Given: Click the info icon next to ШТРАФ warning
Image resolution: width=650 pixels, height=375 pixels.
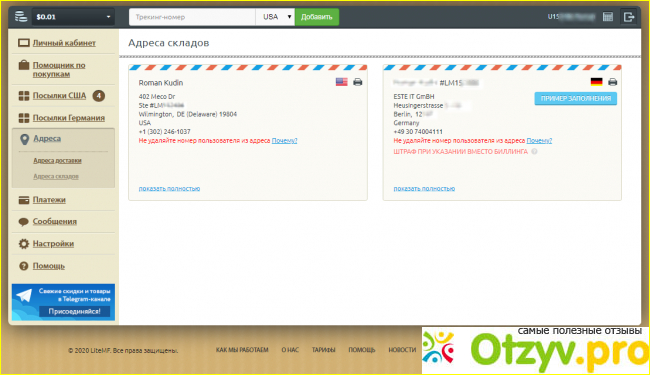Looking at the screenshot, I should [534, 152].
